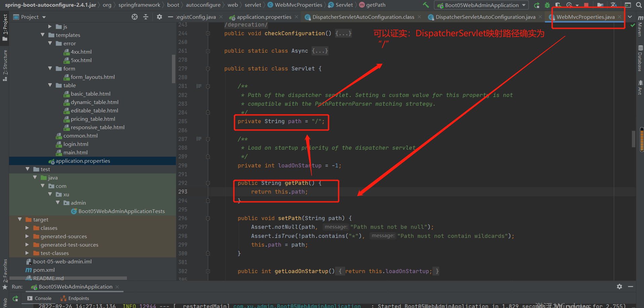Show hidden editor tabs chevron dropdown

[630, 17]
